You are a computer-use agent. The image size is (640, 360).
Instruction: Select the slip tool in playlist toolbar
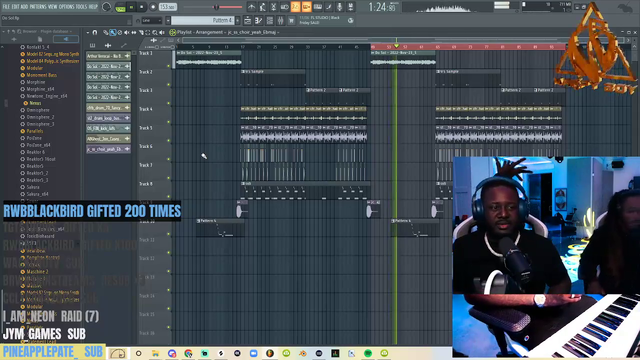pos(133,32)
